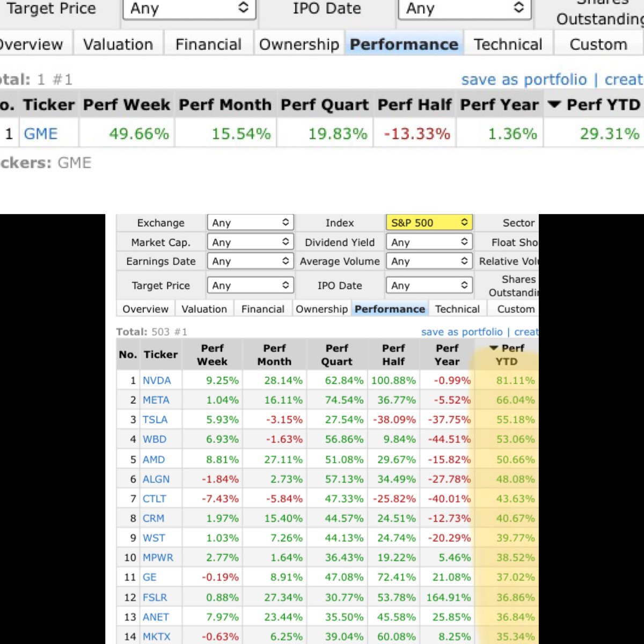Open the WST ticker link
The width and height of the screenshot is (644, 644).
point(154,538)
